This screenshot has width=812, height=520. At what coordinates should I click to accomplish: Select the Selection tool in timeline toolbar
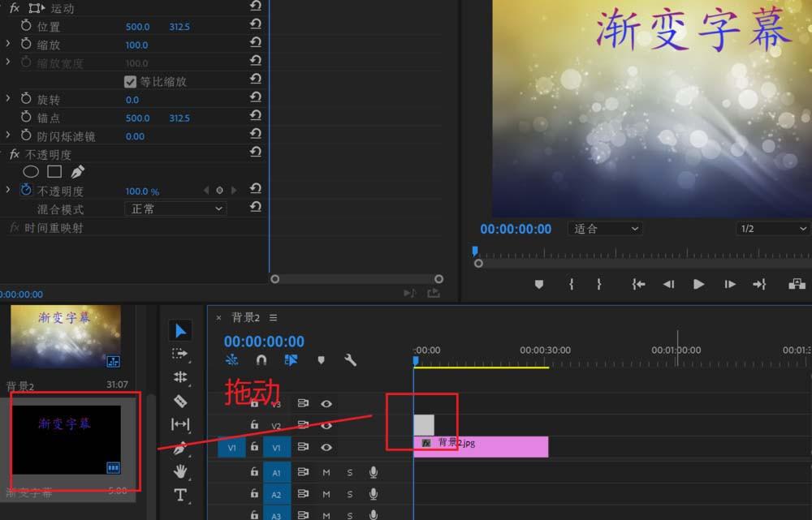[180, 329]
